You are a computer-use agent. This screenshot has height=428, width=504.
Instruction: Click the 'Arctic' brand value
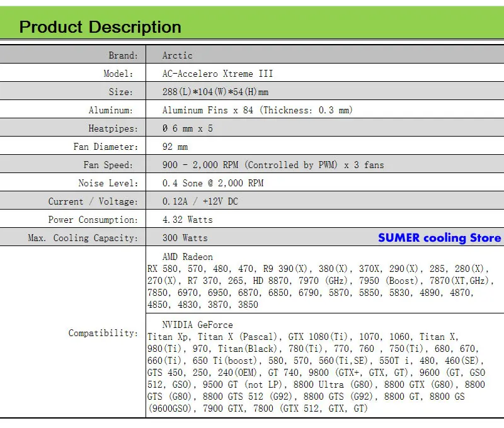[x=178, y=55]
